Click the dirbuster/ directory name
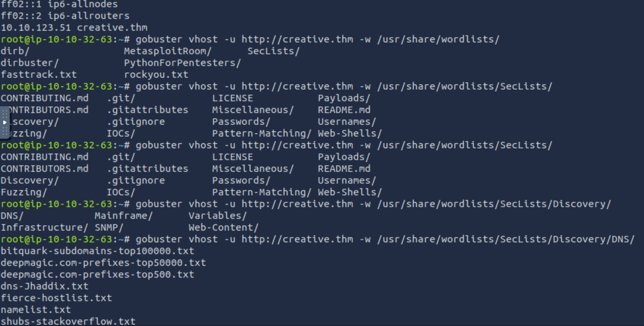 point(30,63)
